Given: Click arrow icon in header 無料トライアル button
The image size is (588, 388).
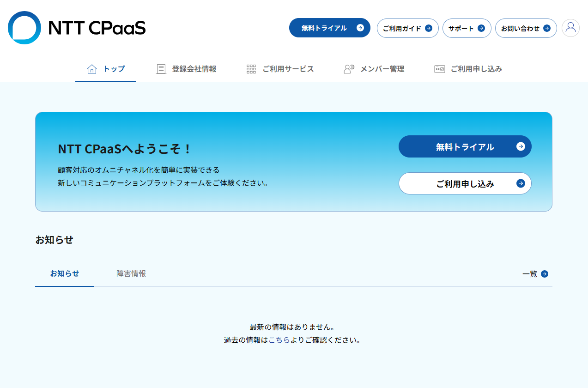Looking at the screenshot, I should pyautogui.click(x=360, y=28).
